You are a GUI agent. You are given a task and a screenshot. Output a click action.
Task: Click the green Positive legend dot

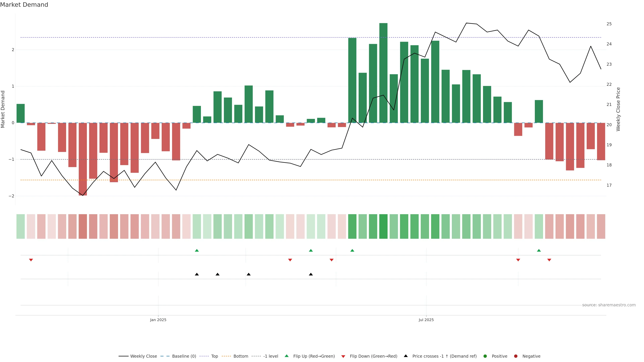click(485, 356)
